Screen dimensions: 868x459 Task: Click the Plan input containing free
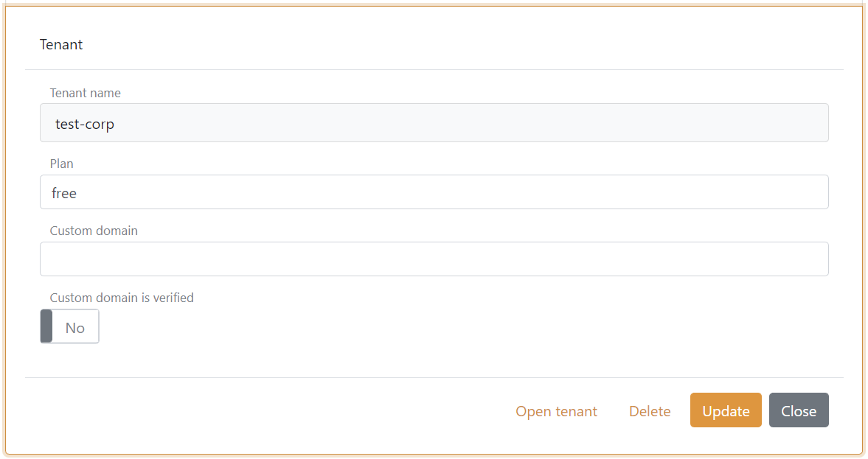pos(434,192)
